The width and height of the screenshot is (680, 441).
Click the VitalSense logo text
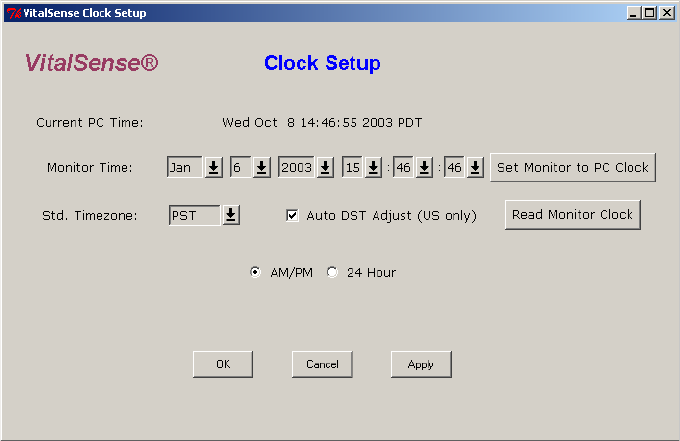pyautogui.click(x=92, y=63)
